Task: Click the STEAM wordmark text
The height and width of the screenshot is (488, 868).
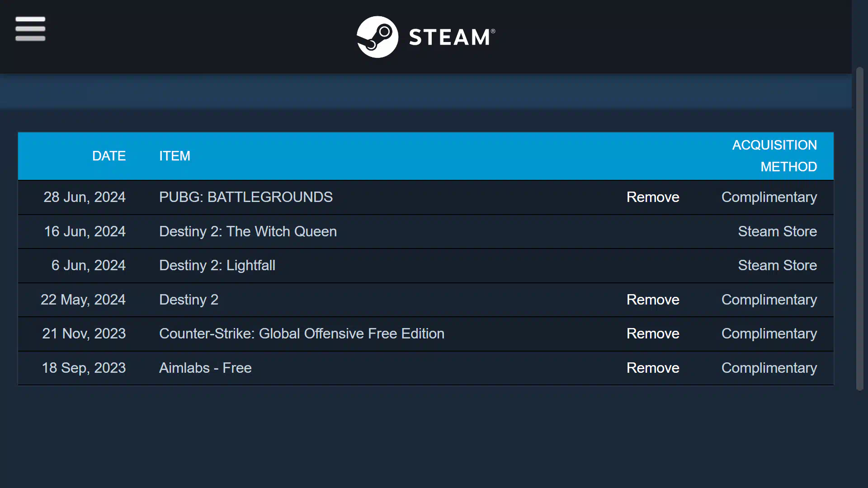Action: tap(452, 37)
